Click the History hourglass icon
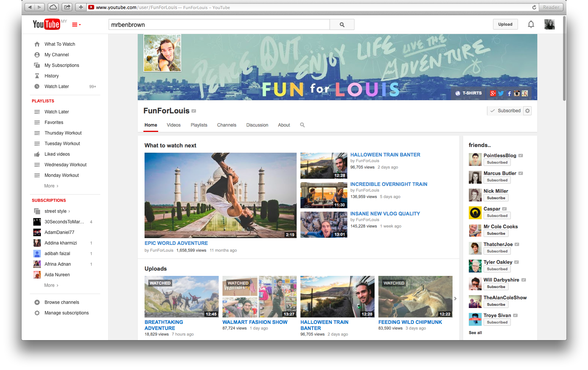Image resolution: width=588 pixels, height=370 pixels. point(37,76)
